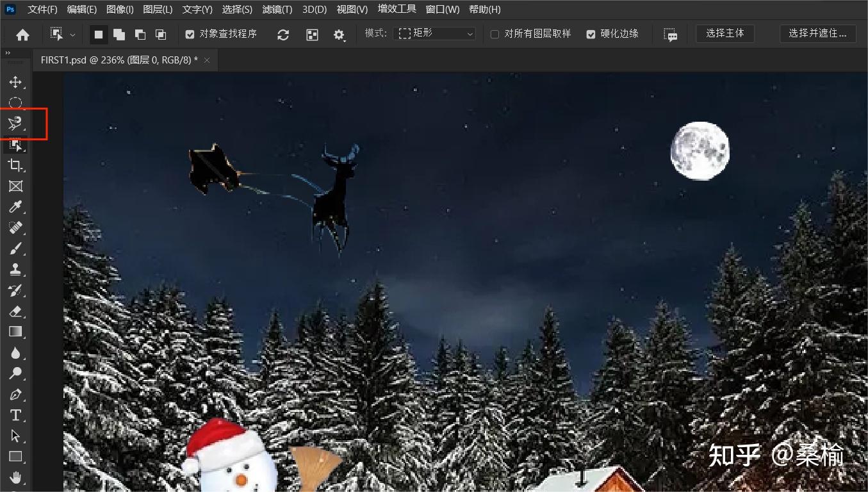Click the 选择主体 button
Viewport: 868px width, 492px height.
[x=725, y=33]
